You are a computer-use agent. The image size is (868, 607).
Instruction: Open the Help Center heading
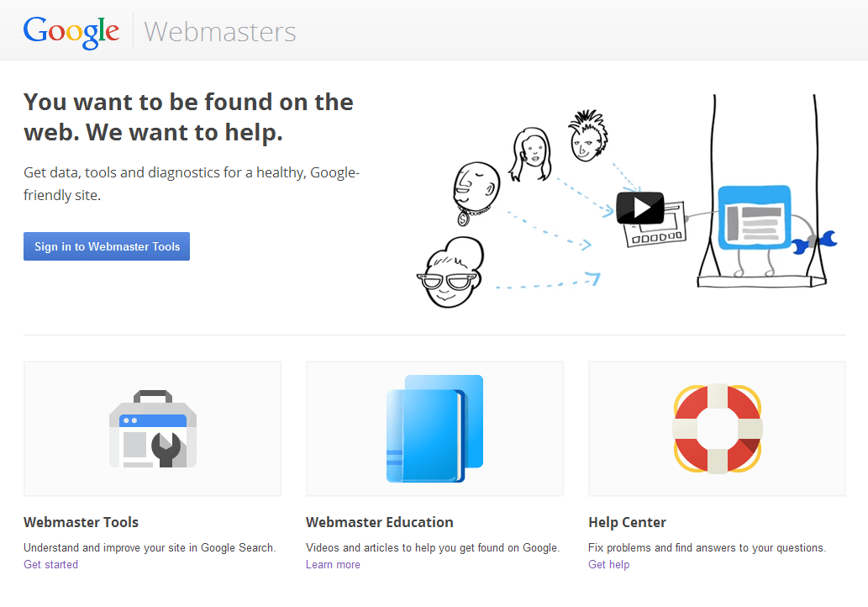tap(627, 522)
